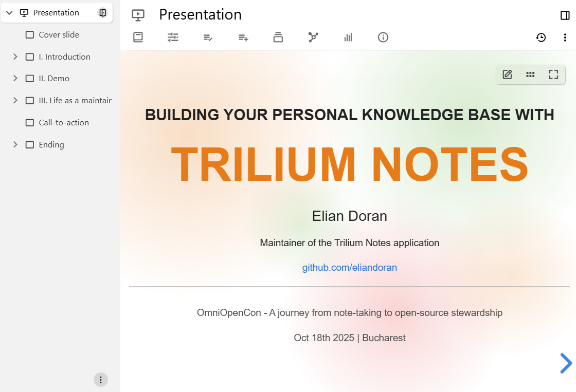Viewport: 576px width, 392px height.
Task: Select the Cover slide note
Action: point(59,35)
